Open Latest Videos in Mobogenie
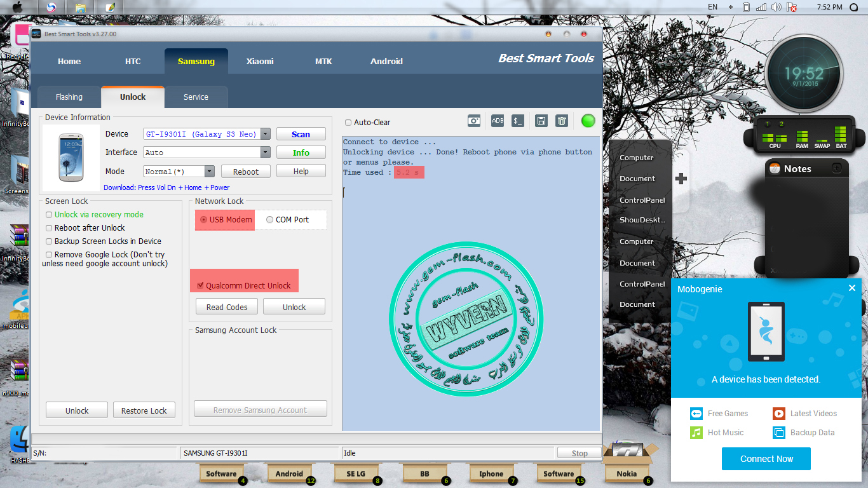 point(805,414)
